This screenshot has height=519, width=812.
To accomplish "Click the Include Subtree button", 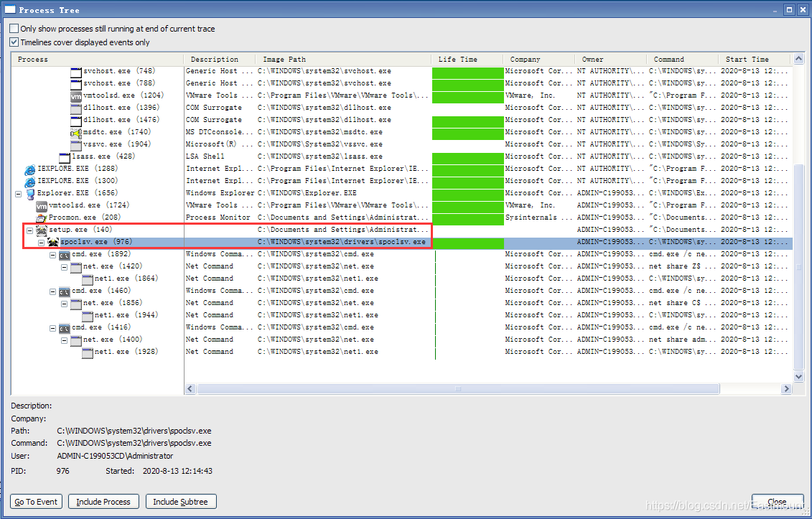I will 181,501.
